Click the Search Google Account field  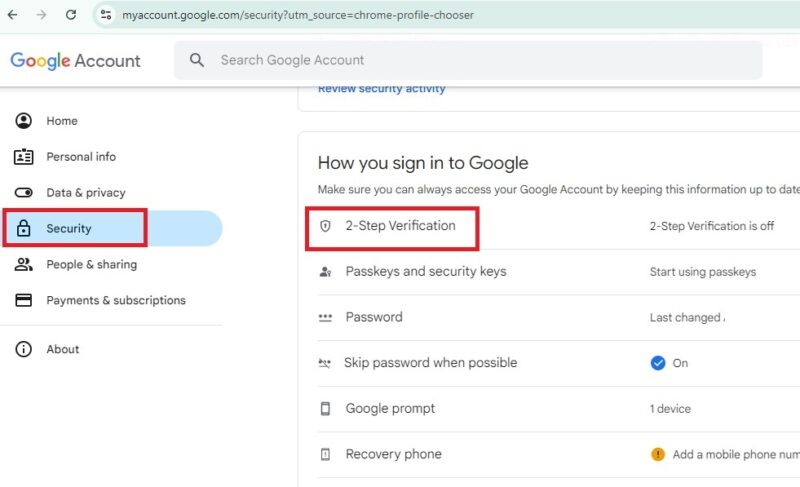point(480,60)
